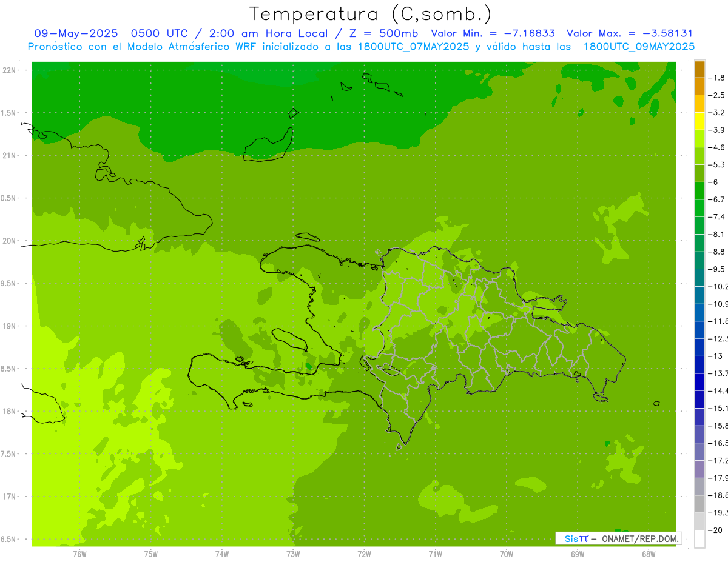
Task: Click the 68W longitude axis label
Action: tap(649, 554)
